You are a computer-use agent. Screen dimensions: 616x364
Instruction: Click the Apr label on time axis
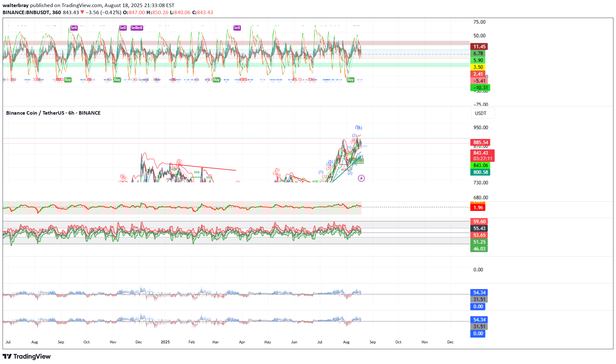click(242, 342)
